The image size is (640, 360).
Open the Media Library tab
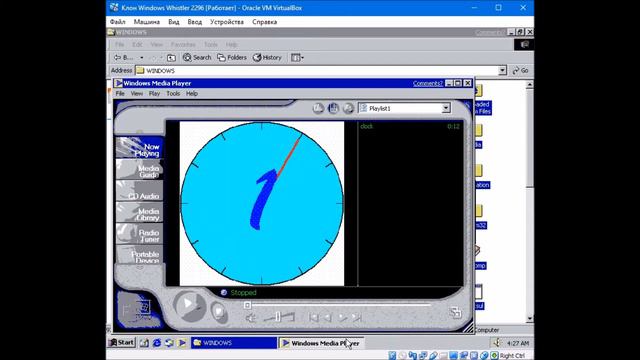140,213
